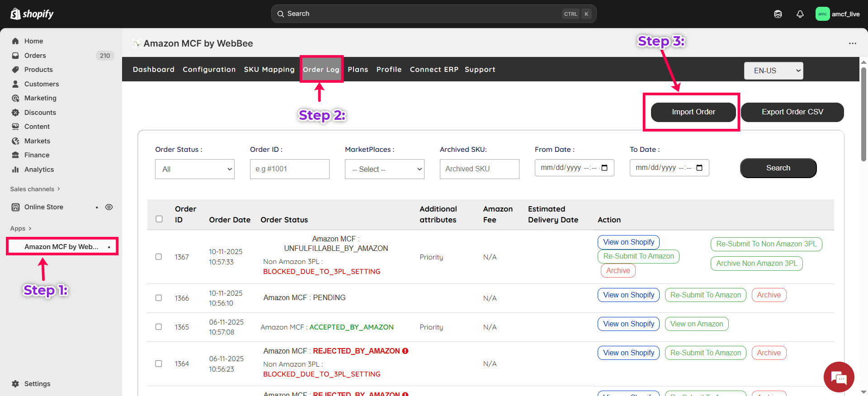
Task: Click the Import Order button
Action: (693, 112)
